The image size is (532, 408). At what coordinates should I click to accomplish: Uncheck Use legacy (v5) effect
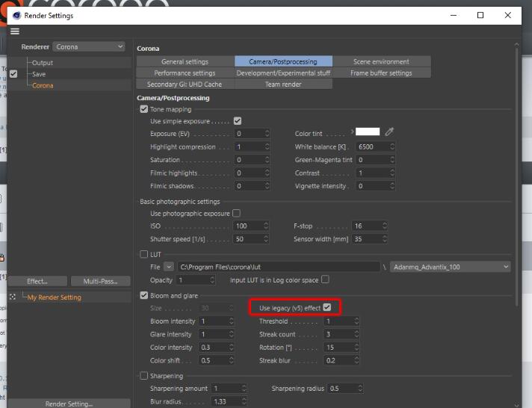click(327, 308)
